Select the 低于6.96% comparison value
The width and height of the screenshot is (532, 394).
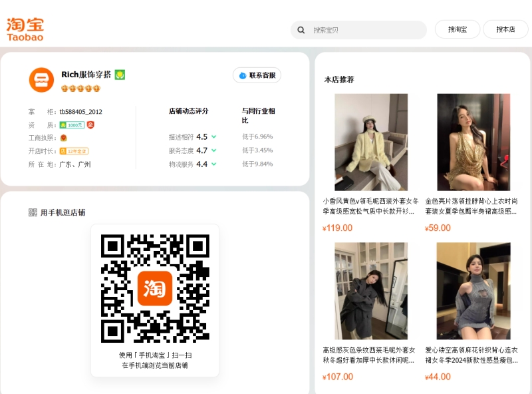click(x=257, y=136)
